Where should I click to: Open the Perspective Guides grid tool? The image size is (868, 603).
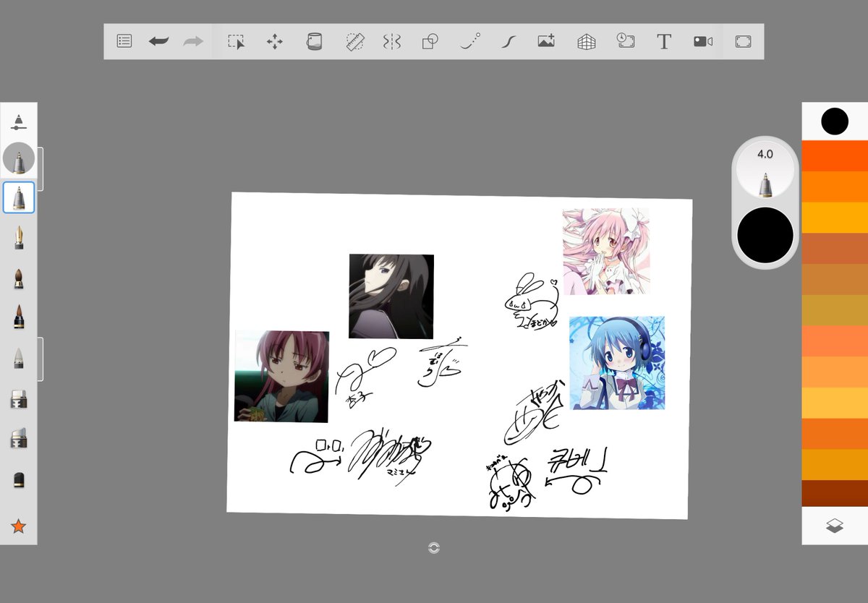[x=587, y=41]
